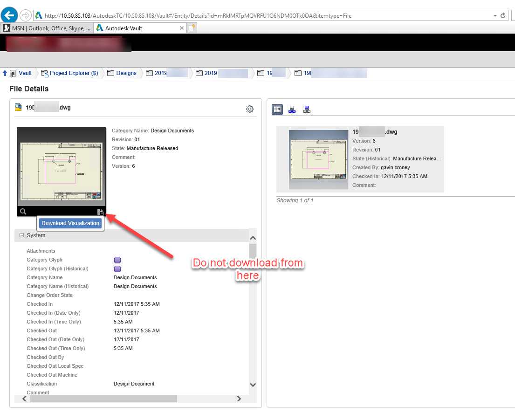Click the properties scroll up arrow
The width and height of the screenshot is (515, 420).
pyautogui.click(x=253, y=238)
